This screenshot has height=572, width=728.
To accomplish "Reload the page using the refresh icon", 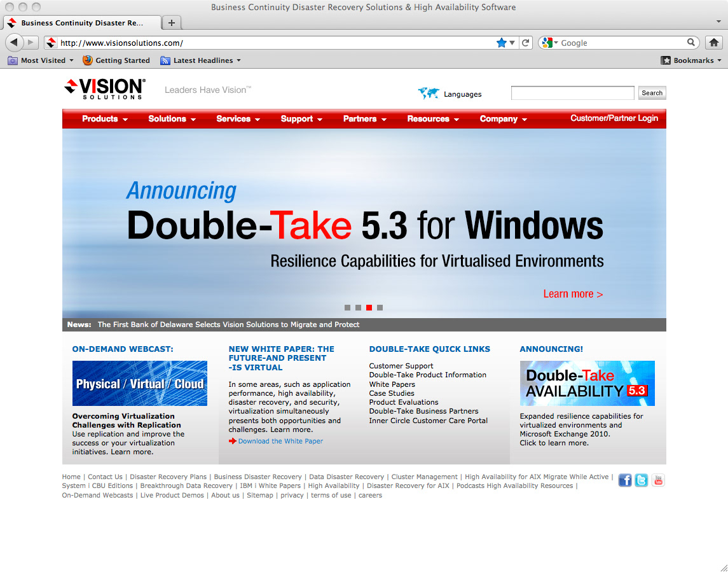I will [526, 43].
